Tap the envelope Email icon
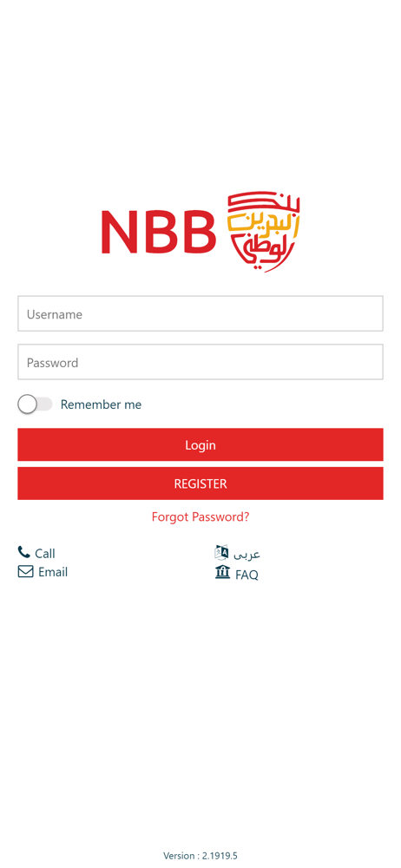 tap(25, 571)
